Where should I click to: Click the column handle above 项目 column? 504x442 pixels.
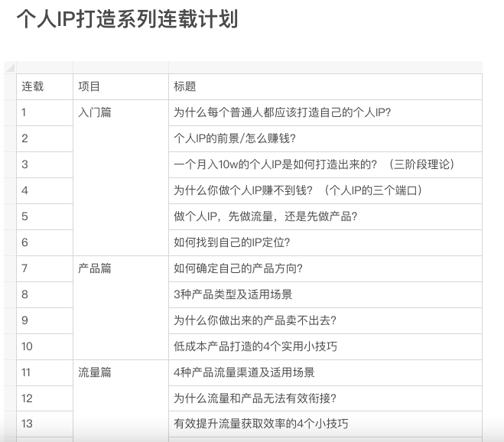click(121, 67)
